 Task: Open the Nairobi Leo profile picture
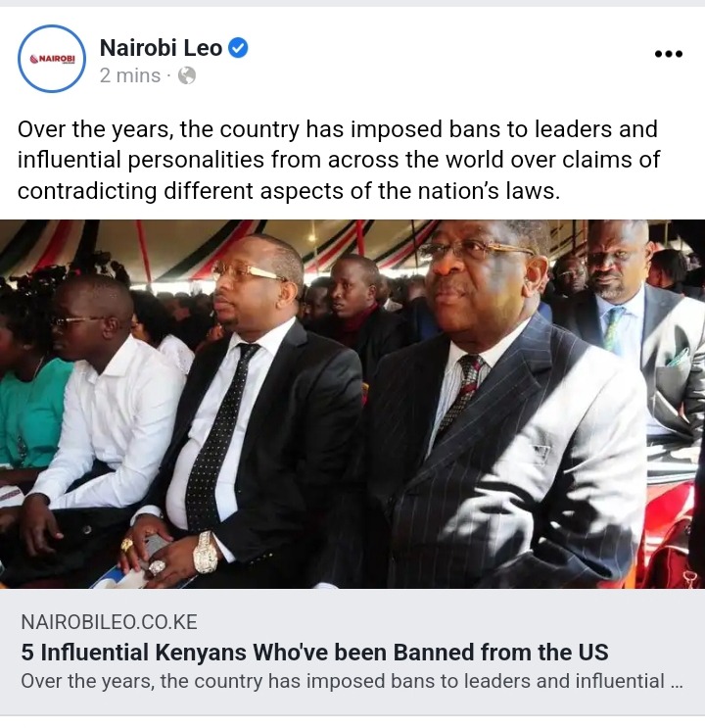[x=52, y=59]
